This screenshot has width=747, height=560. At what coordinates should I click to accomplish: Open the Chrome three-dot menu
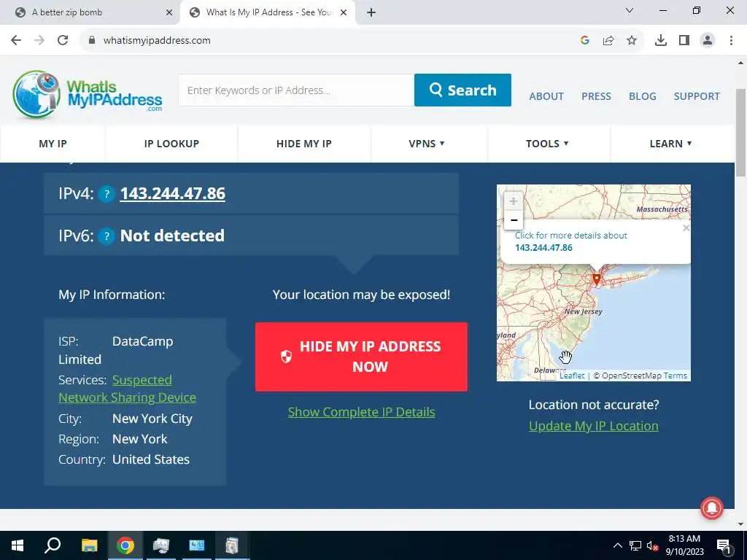point(731,41)
